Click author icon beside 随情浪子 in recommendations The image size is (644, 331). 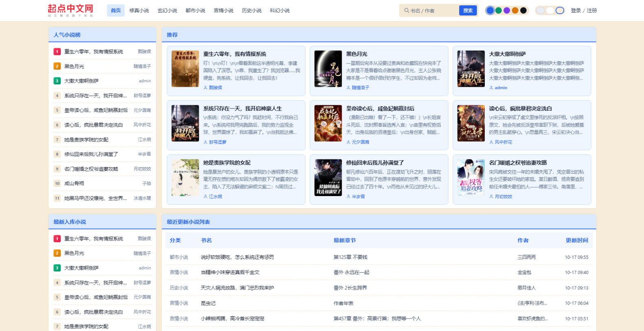tap(348, 88)
